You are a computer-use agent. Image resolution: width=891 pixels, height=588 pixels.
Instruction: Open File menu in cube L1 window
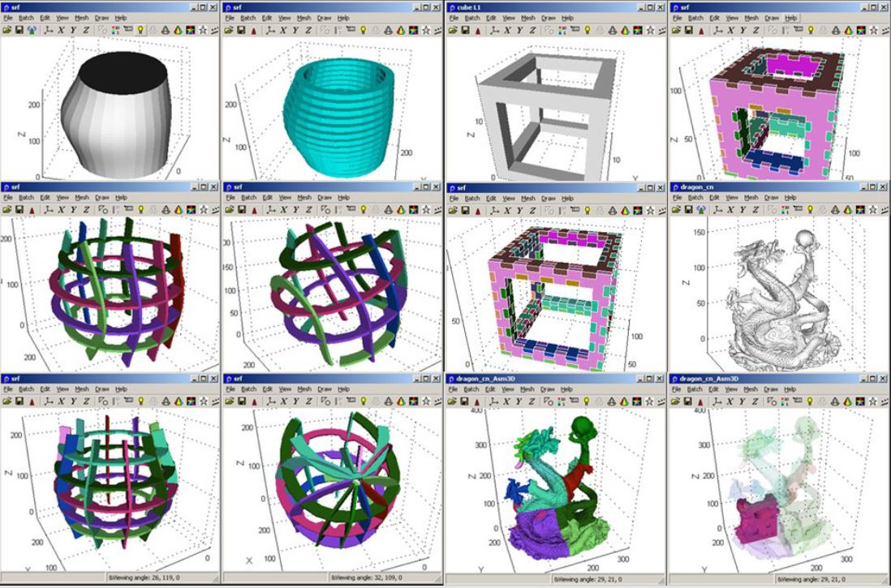coord(454,18)
